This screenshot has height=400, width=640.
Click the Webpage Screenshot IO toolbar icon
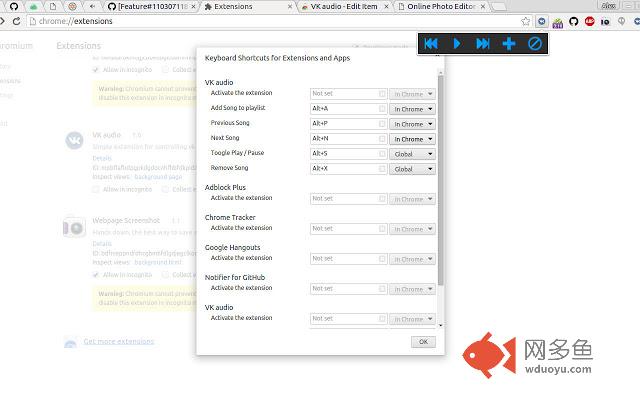coord(605,22)
